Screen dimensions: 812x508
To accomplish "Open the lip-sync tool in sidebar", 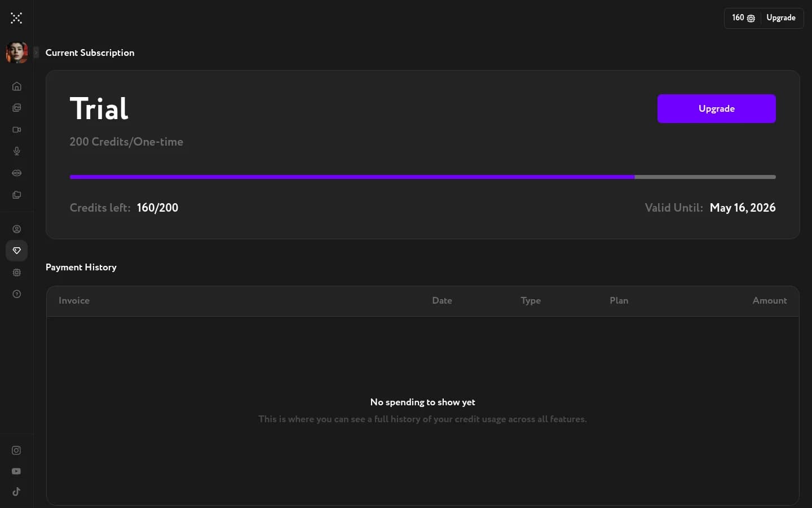I will [x=16, y=173].
